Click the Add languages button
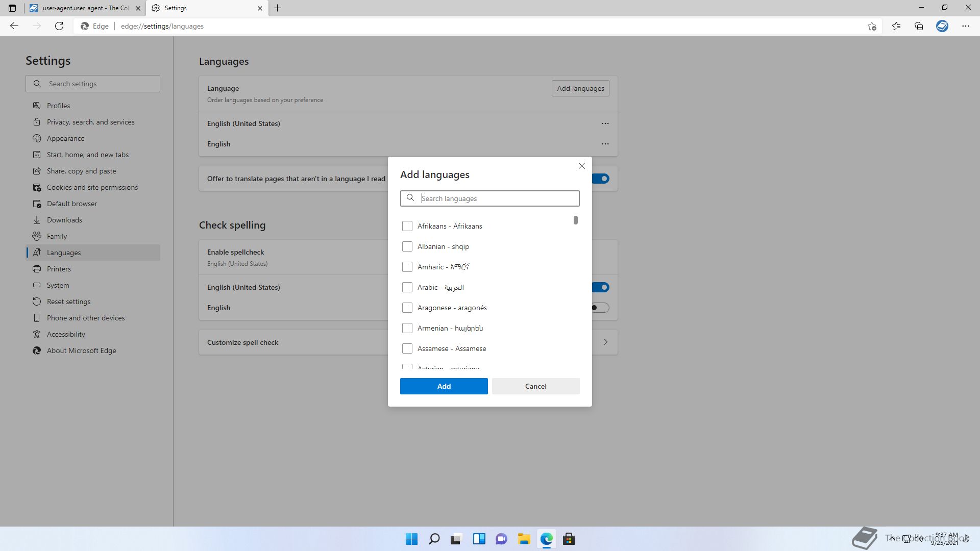The height and width of the screenshot is (551, 980). [580, 88]
